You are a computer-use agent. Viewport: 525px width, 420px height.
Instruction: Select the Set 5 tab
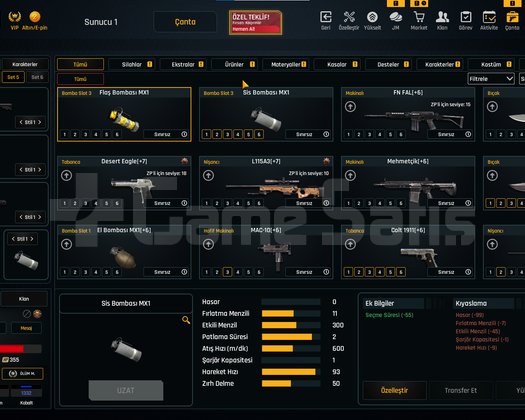pos(13,77)
